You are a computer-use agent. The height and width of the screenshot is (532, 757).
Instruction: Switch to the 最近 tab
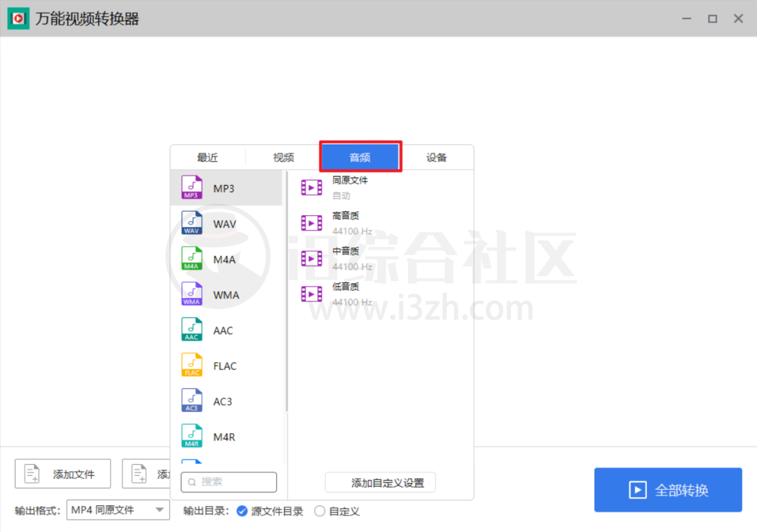click(207, 158)
